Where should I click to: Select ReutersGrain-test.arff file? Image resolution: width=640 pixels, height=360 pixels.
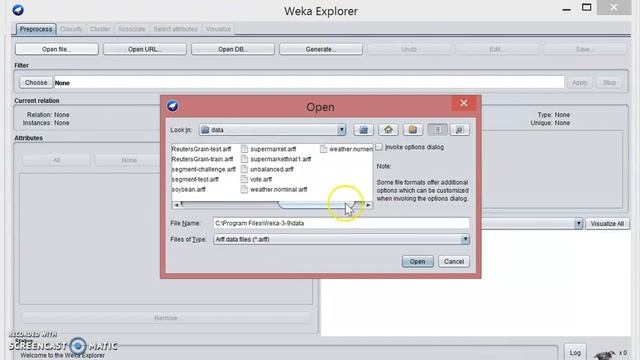point(201,149)
